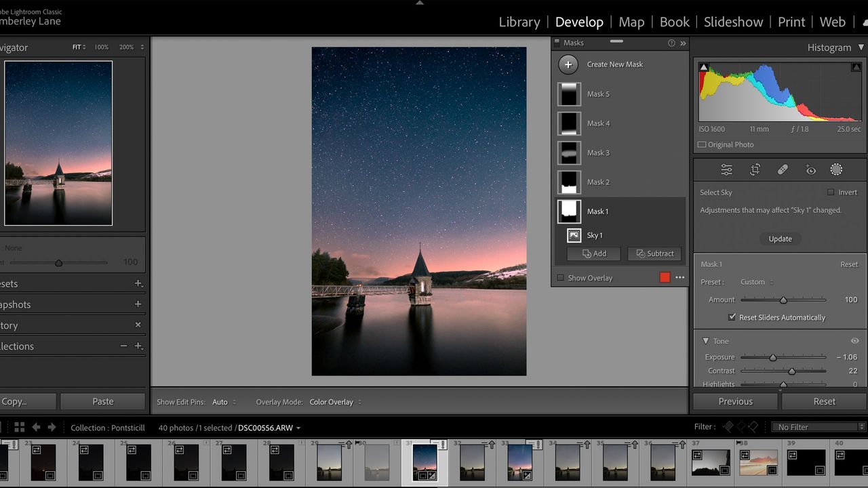Open the No Filter dropdown
This screenshot has height=488, width=868.
(819, 427)
